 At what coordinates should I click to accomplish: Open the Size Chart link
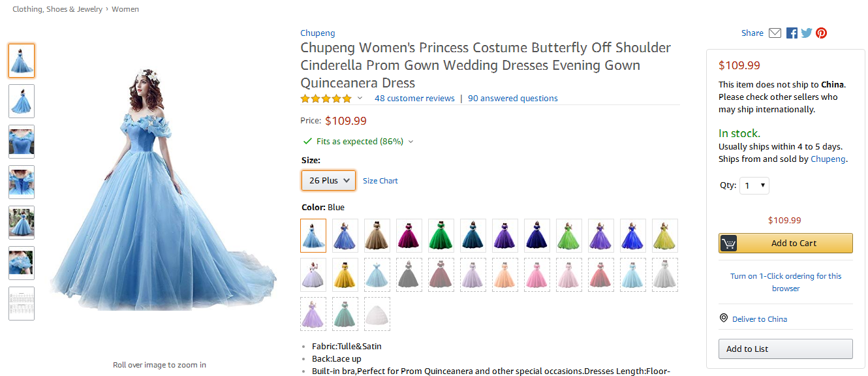380,181
